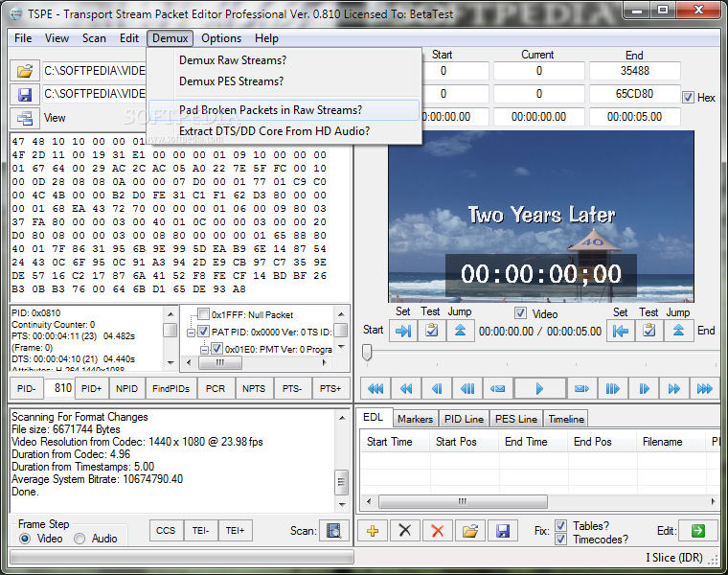Click the play button
The height and width of the screenshot is (575, 728).
pyautogui.click(x=539, y=389)
